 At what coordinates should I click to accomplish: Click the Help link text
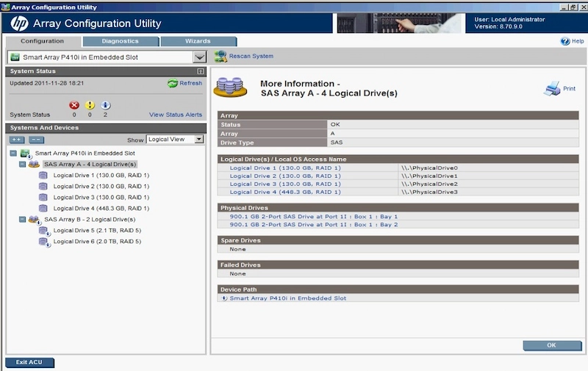click(x=578, y=41)
